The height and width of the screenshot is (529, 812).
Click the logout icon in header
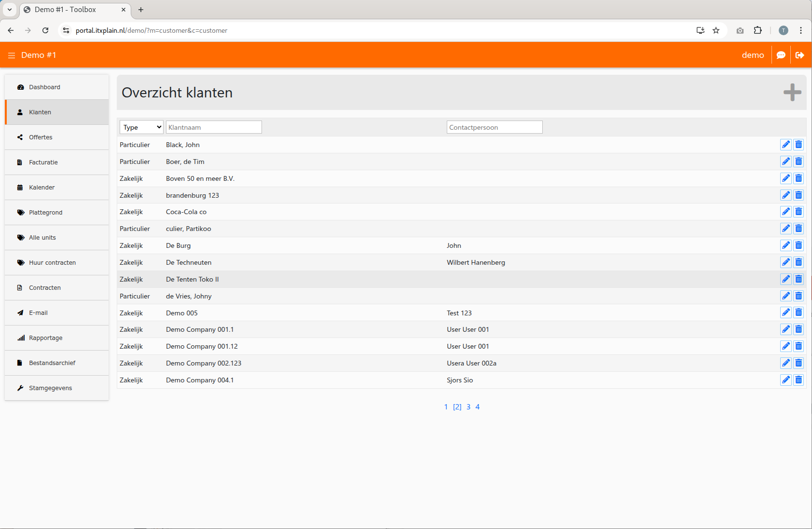(799, 55)
